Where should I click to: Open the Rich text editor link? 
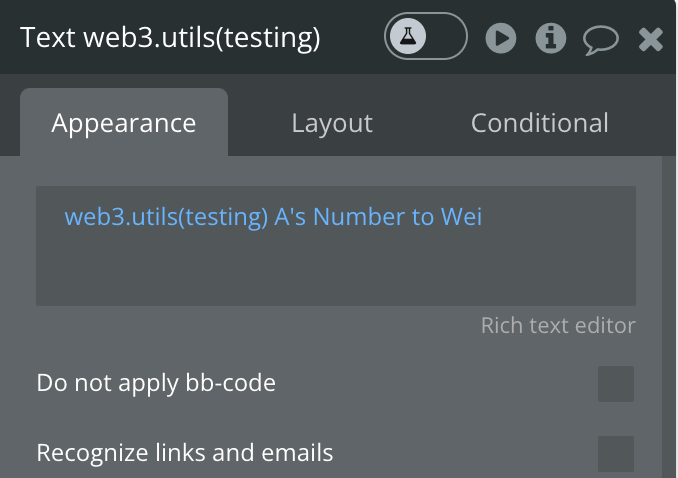click(558, 325)
